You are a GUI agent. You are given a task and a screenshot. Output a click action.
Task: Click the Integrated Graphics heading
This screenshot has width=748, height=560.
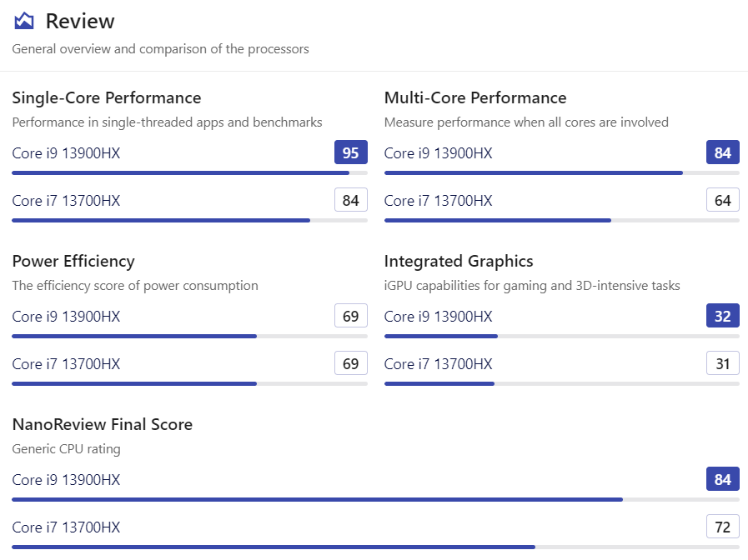[x=459, y=262]
